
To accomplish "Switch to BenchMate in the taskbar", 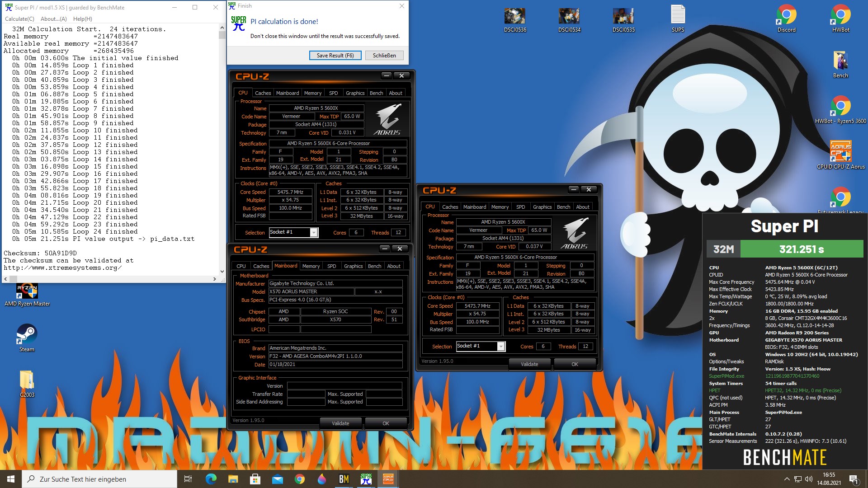I will point(344,479).
